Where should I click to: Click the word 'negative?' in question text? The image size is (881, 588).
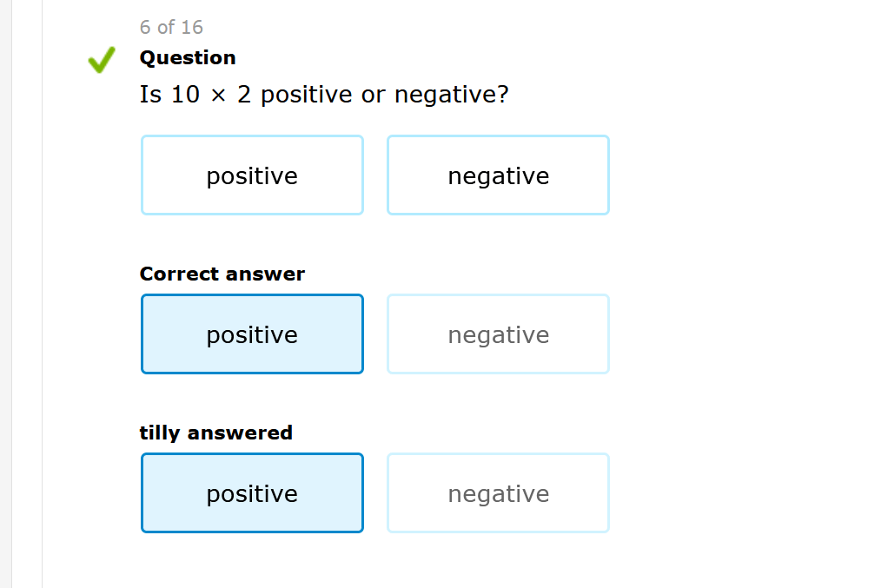pyautogui.click(x=451, y=95)
